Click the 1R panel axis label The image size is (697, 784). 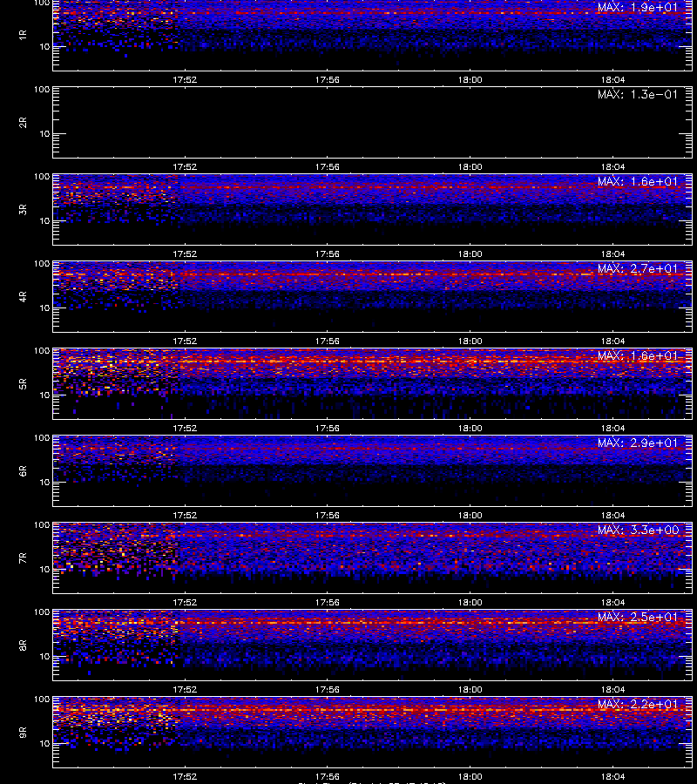23,35
